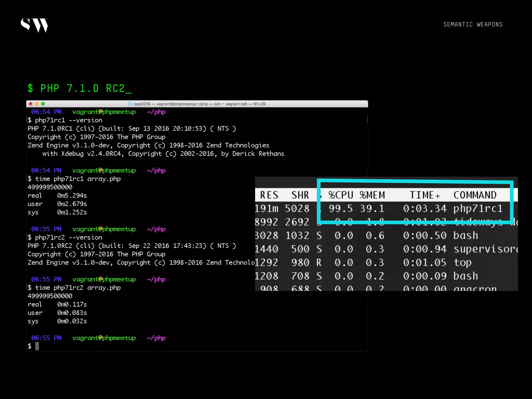Click the RES column header in top
This screenshot has height=399, width=532.
coord(269,195)
